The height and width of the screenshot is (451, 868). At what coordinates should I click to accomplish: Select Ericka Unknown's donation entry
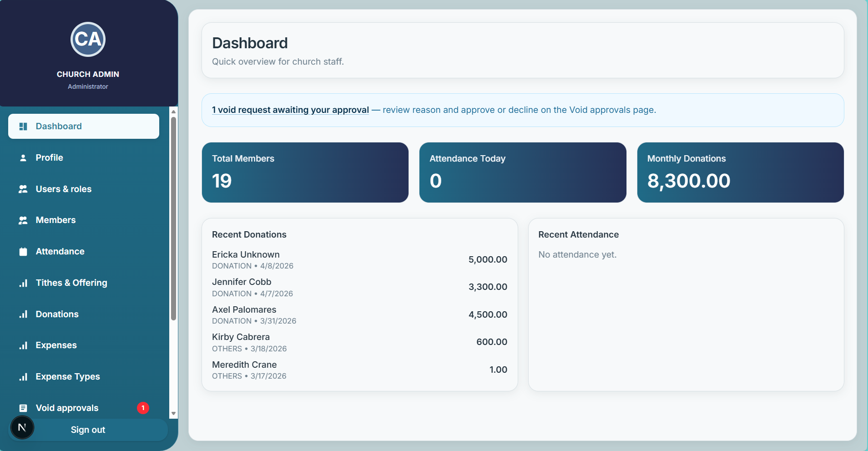[x=359, y=259]
